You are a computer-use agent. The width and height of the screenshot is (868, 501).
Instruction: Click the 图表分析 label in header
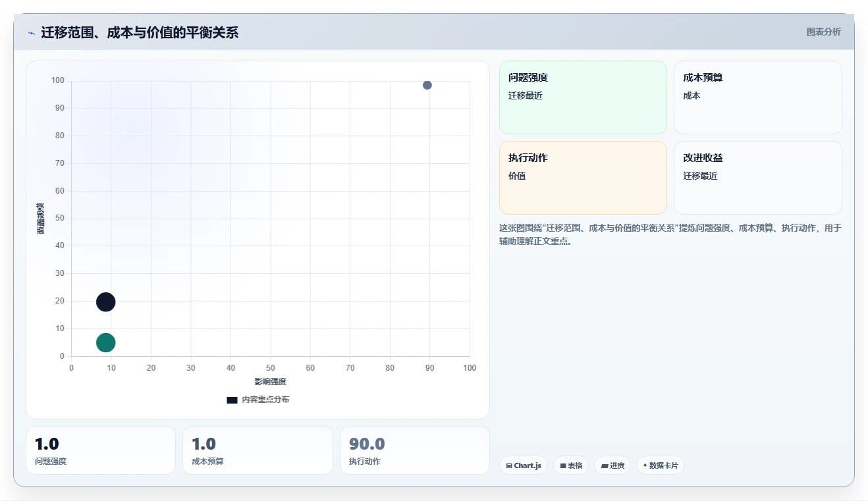pyautogui.click(x=824, y=32)
